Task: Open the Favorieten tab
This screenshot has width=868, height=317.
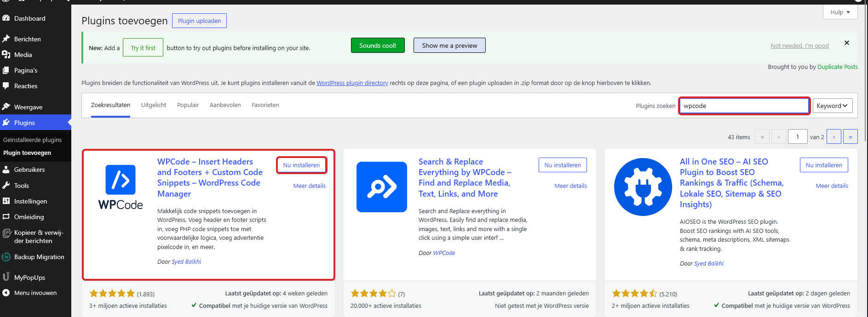Action: (265, 105)
